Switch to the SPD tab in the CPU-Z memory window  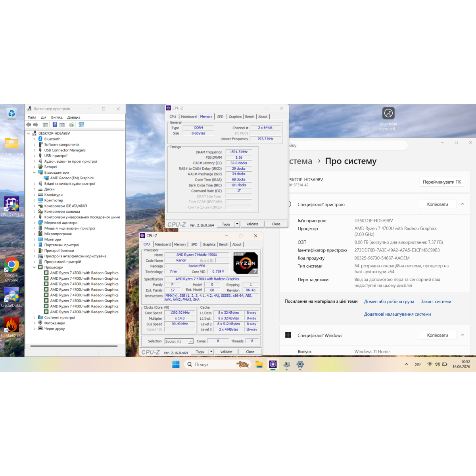point(220,117)
